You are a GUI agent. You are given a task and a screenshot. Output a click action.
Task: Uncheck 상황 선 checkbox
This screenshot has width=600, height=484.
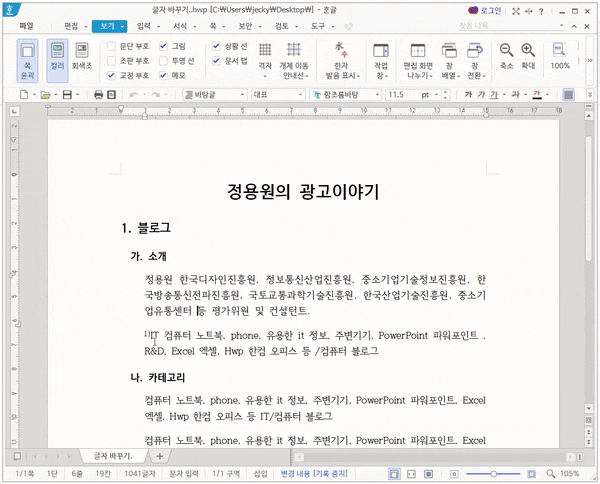coord(216,46)
